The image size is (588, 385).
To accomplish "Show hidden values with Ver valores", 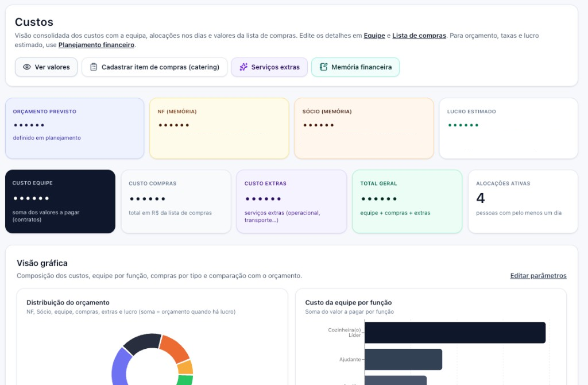I will pos(46,67).
